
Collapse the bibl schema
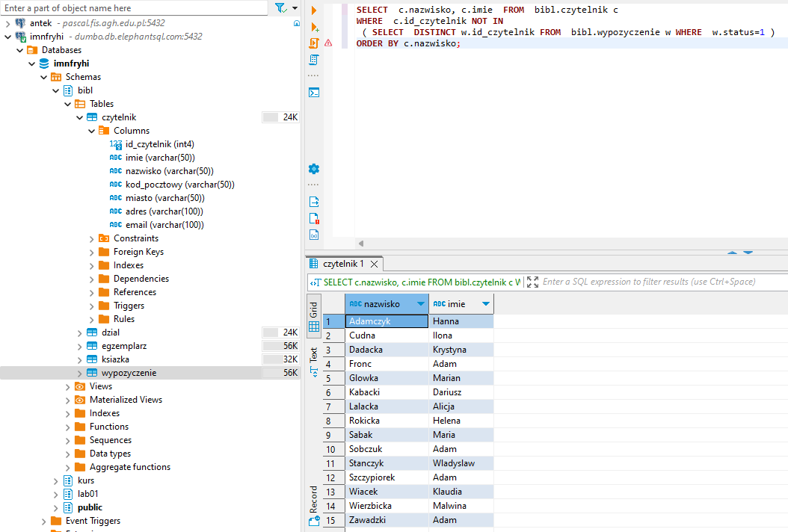(56, 90)
